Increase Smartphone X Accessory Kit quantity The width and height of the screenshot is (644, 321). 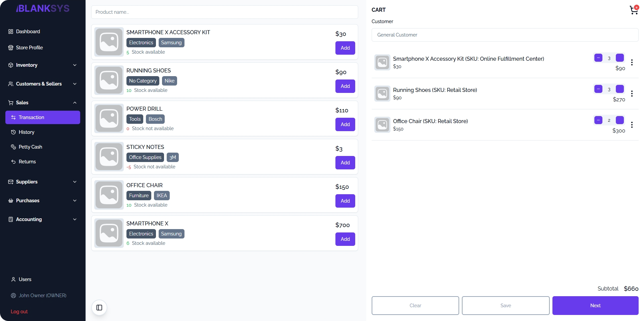pos(620,58)
